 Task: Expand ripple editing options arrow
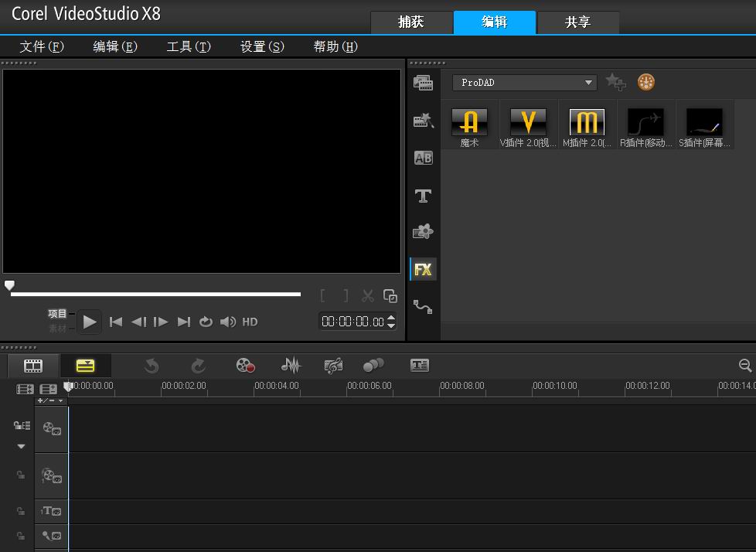pos(21,446)
